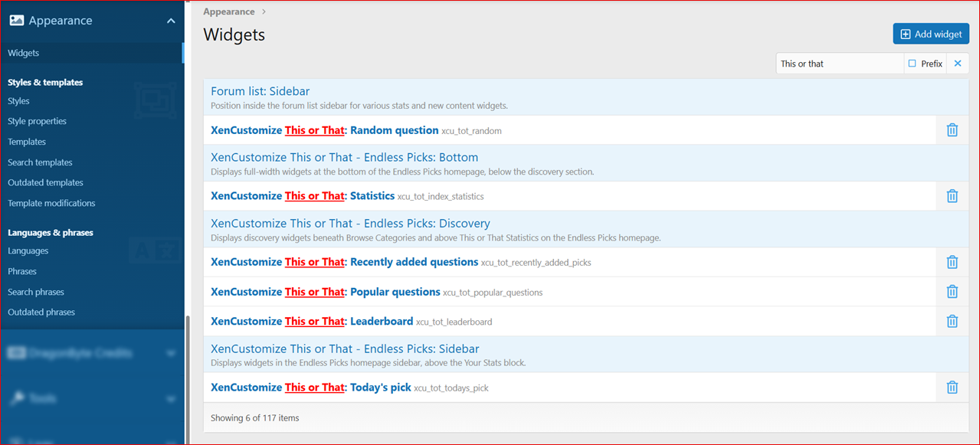Open the Today's pick widget link
980x445 pixels.
[x=311, y=388]
